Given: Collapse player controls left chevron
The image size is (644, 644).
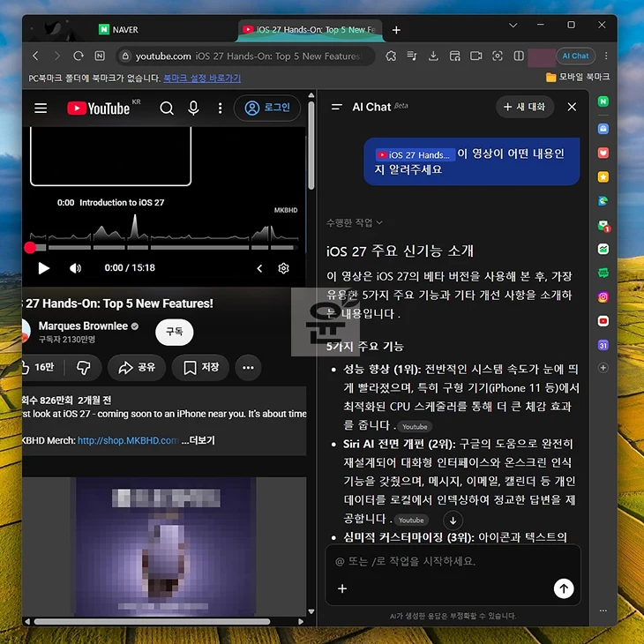Looking at the screenshot, I should click(259, 268).
